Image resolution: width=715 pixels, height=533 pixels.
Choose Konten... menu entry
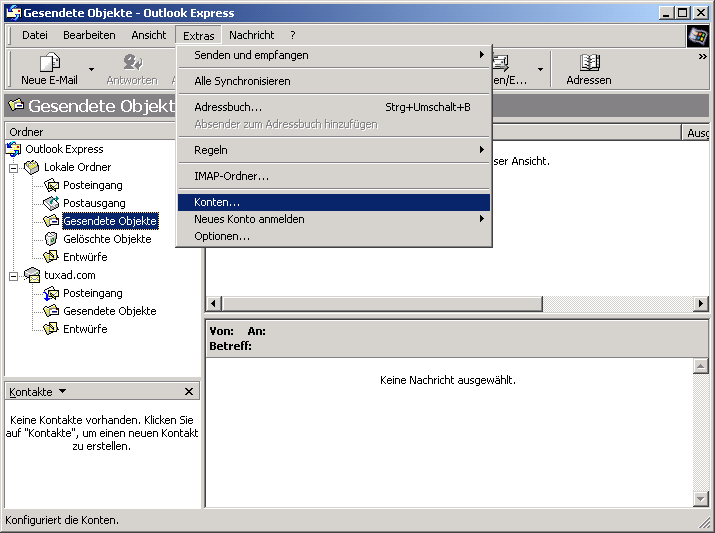coord(334,202)
